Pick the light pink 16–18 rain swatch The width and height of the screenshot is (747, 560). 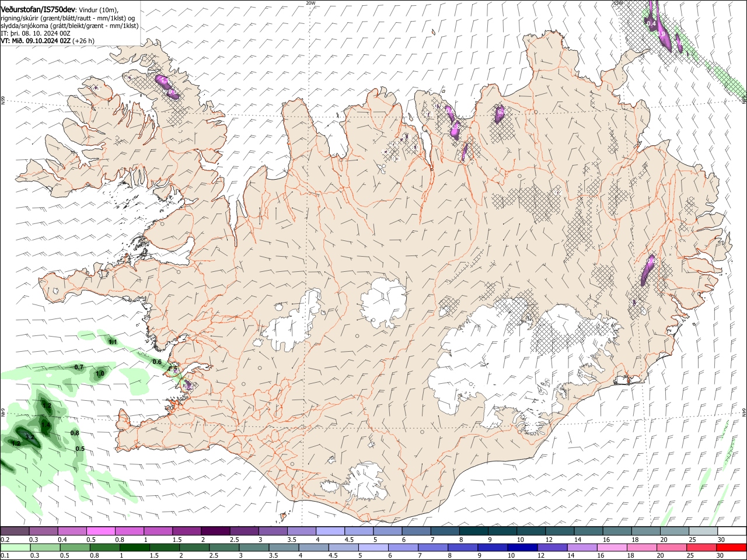(x=612, y=548)
